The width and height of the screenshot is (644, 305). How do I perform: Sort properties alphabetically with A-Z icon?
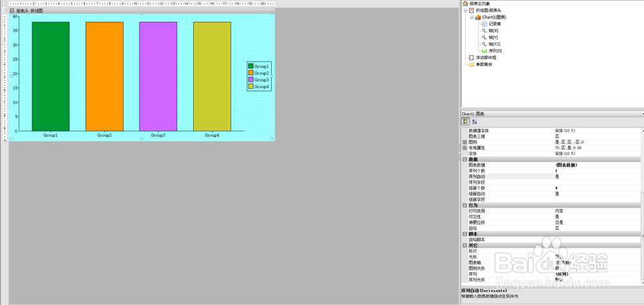tap(475, 122)
